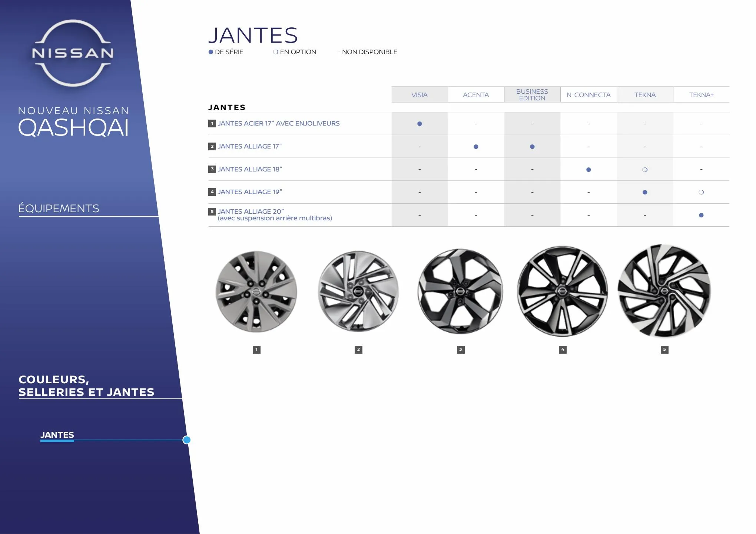Screen dimensions: 756x534
Task: Select the JANTES sidebar entry
Action: [x=57, y=435]
